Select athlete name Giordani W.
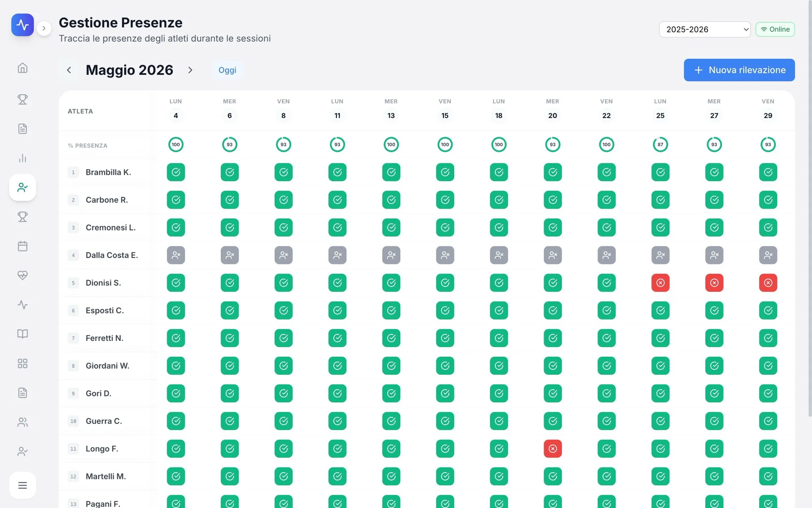 (x=108, y=366)
